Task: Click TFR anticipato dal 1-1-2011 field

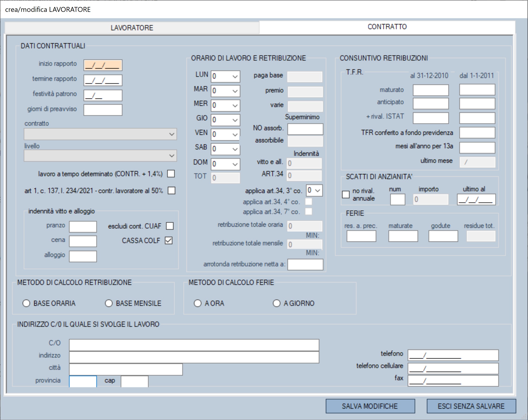Action: click(x=477, y=103)
